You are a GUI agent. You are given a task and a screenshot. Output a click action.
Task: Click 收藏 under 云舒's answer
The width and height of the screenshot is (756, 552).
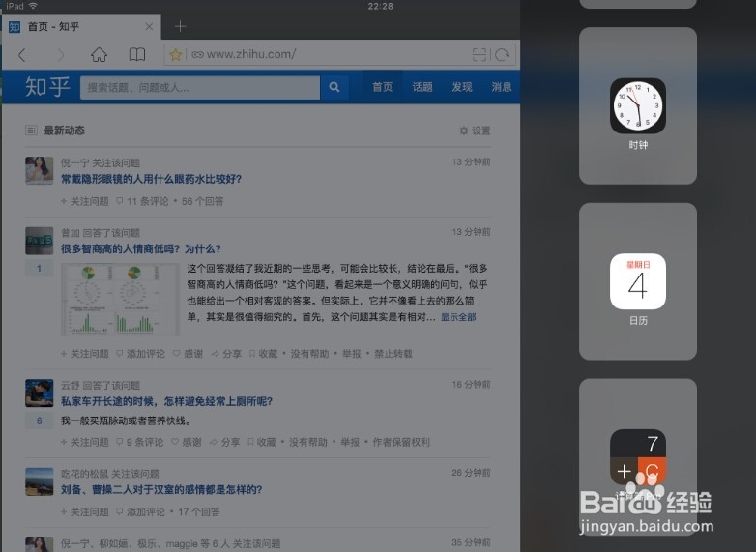pos(262,442)
